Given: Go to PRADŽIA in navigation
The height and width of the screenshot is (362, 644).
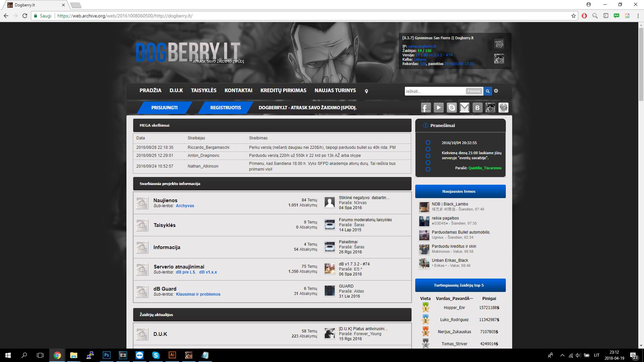Looking at the screenshot, I should [x=150, y=90].
